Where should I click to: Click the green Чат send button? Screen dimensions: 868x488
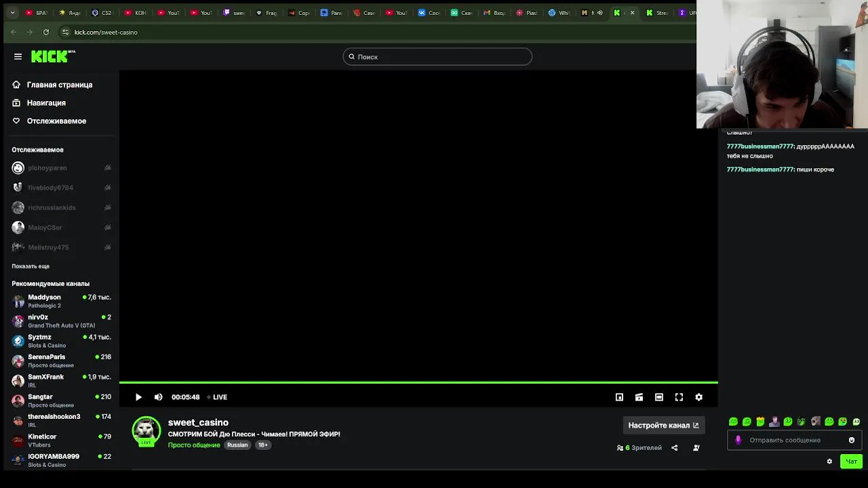(x=851, y=462)
